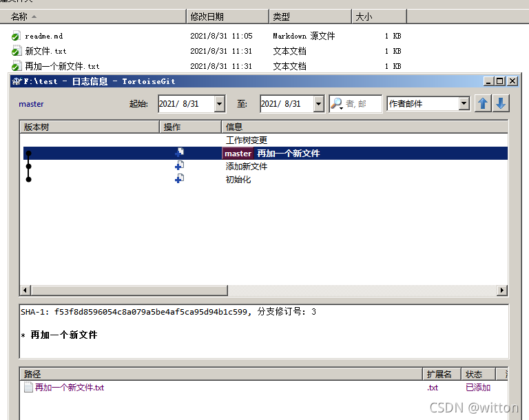
Task: Expand the 作者邮件 filter combo box
Action: click(x=464, y=103)
